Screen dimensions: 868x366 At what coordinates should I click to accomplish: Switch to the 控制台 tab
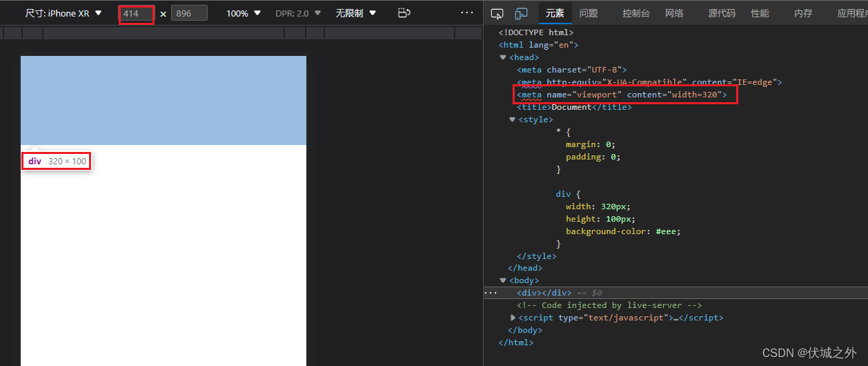point(635,13)
